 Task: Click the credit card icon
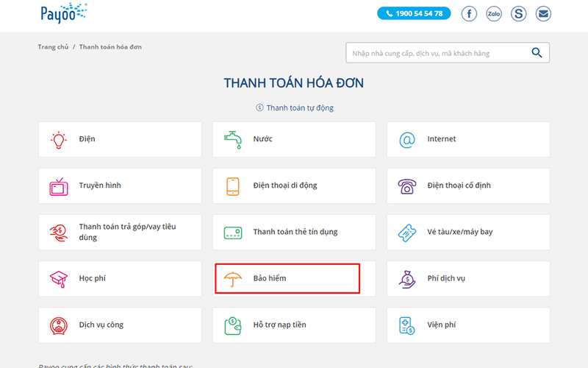(233, 233)
